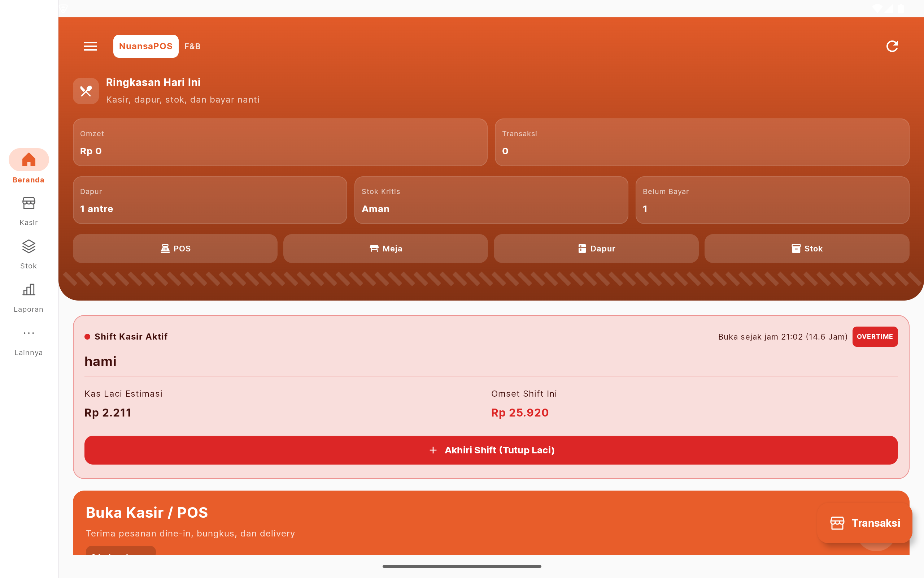Tap the floating Transaksi button
This screenshot has width=924, height=578.
point(864,523)
